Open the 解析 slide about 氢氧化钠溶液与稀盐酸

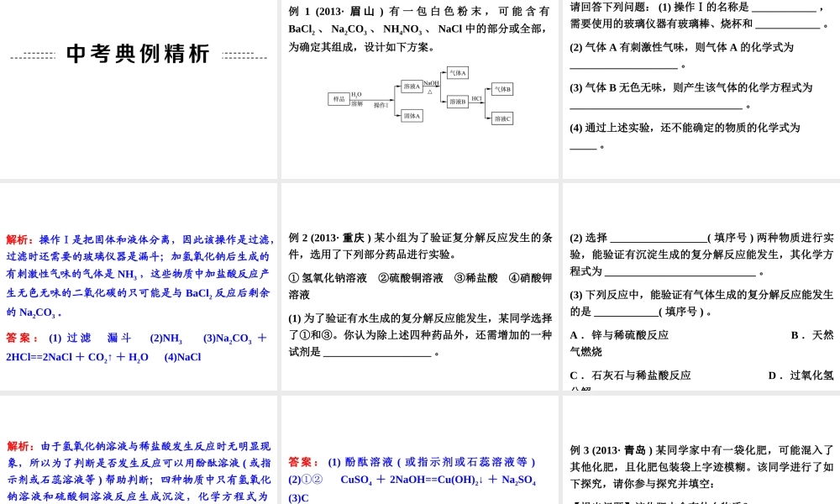click(x=139, y=450)
